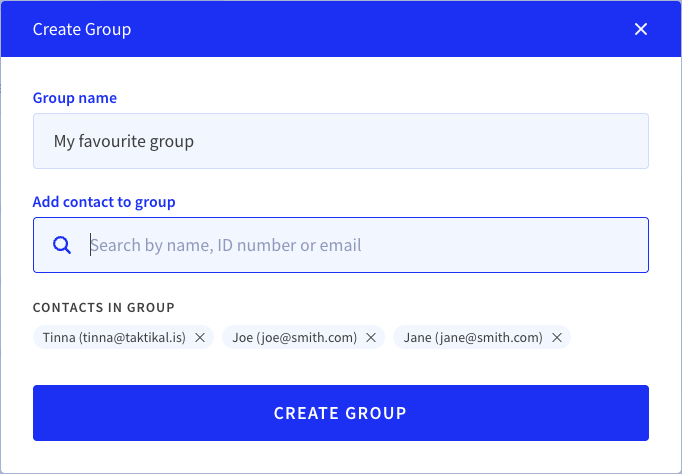Click the blue dialog header bar
Image resolution: width=682 pixels, height=474 pixels.
click(x=341, y=29)
